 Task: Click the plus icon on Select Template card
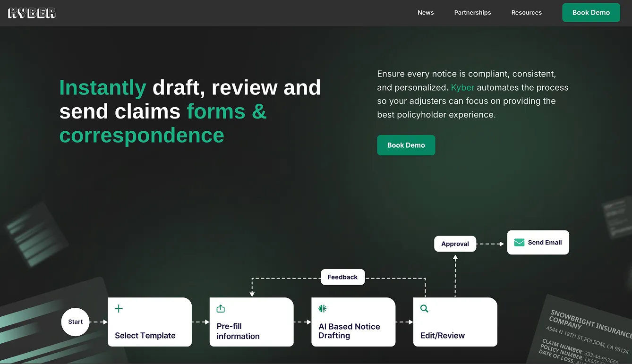tap(119, 309)
